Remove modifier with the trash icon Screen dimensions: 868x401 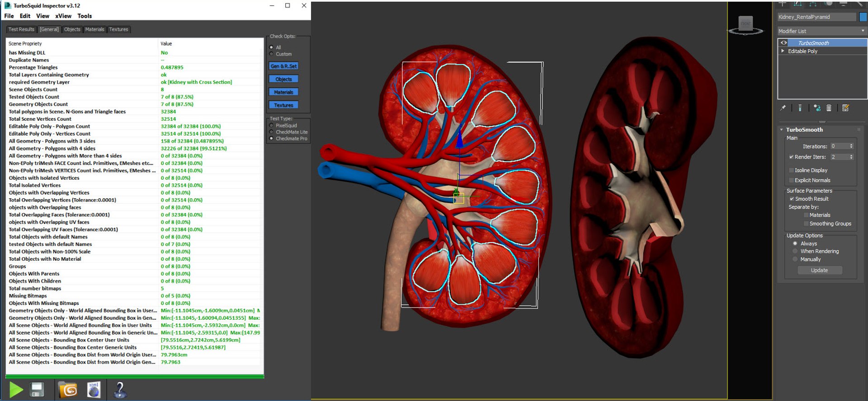tap(829, 108)
